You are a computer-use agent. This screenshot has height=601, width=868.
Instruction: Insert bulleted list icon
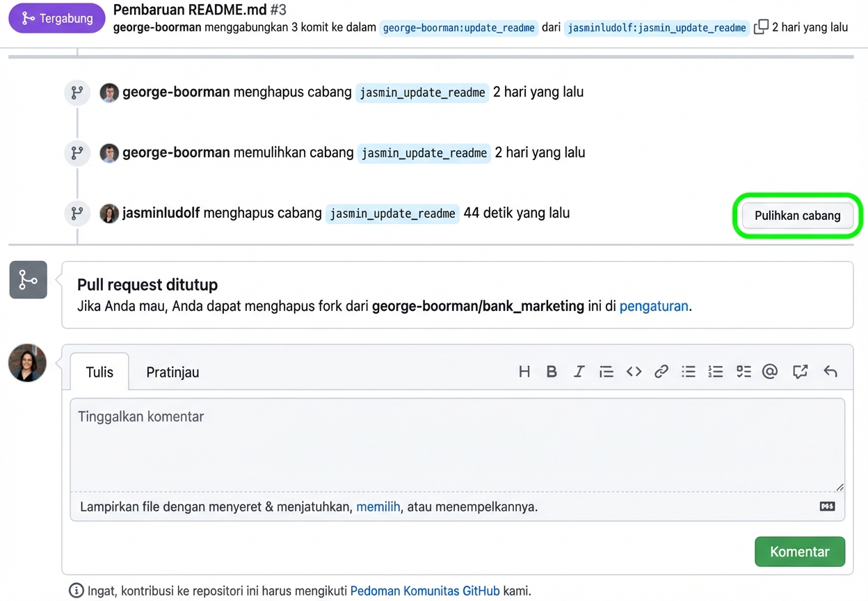point(689,371)
